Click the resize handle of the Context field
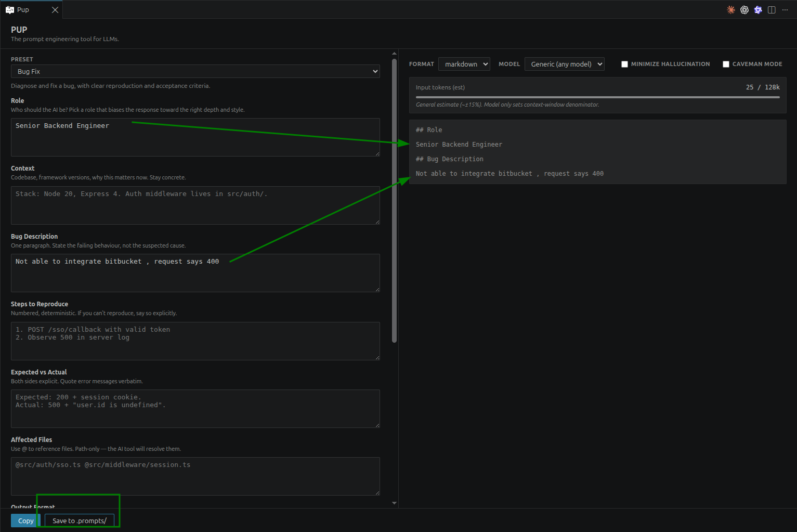Screen dimensions: 797x532 point(377,222)
